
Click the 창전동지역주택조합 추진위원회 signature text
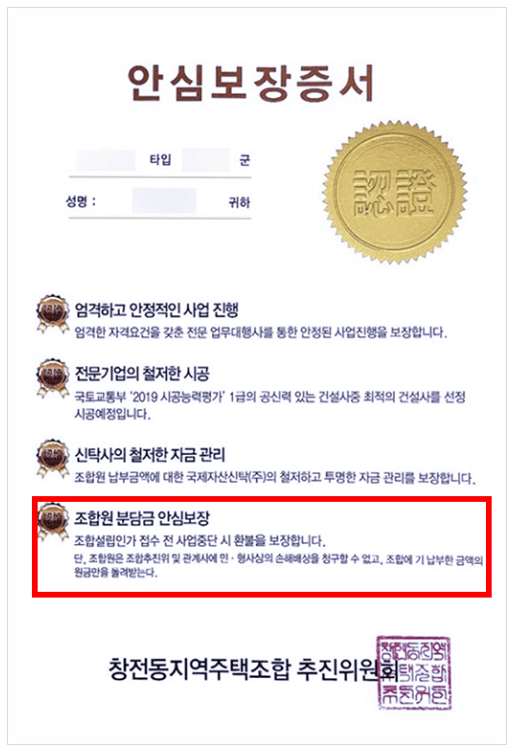[253, 669]
